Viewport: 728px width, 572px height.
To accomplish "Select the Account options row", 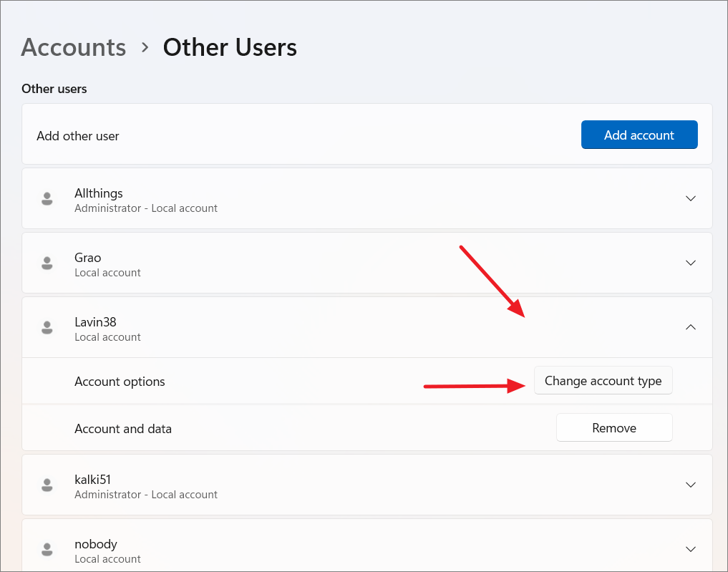I will point(120,382).
